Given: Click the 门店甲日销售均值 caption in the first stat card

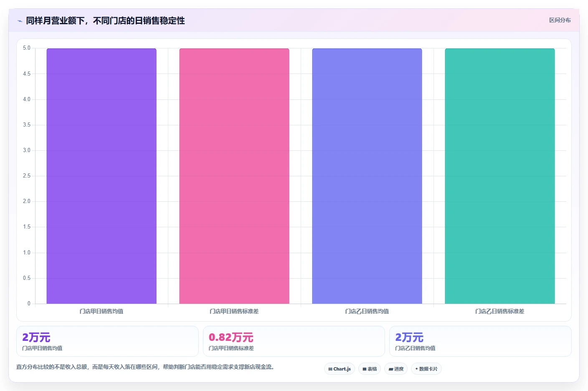Looking at the screenshot, I should [x=42, y=348].
